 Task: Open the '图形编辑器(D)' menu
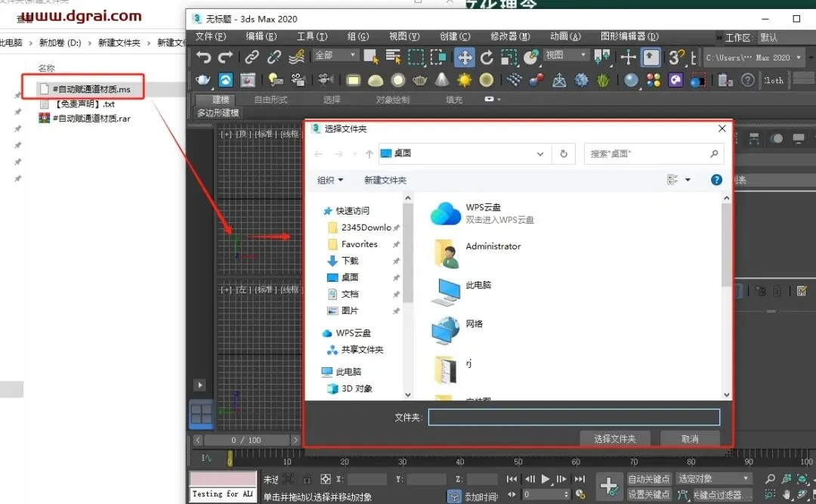pyautogui.click(x=629, y=36)
